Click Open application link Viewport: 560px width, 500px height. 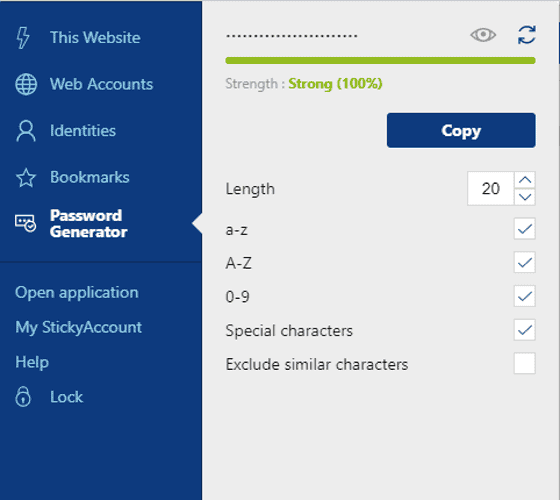tap(77, 293)
